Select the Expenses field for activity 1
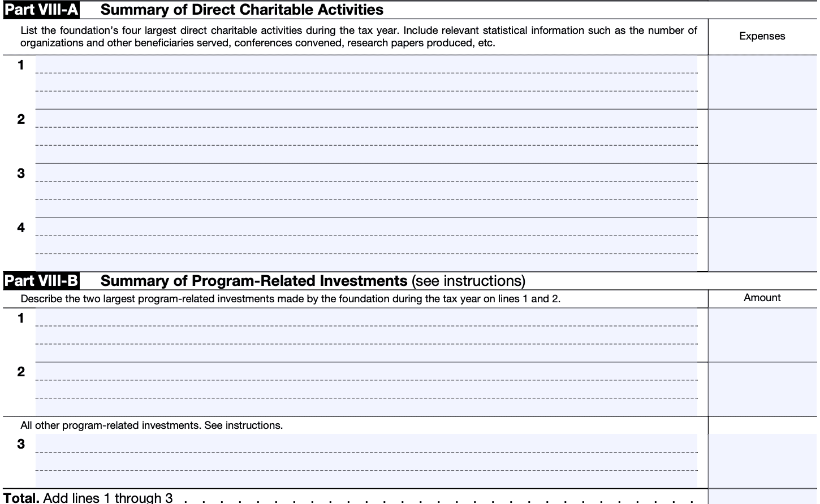This screenshot has width=820, height=504. click(762, 82)
